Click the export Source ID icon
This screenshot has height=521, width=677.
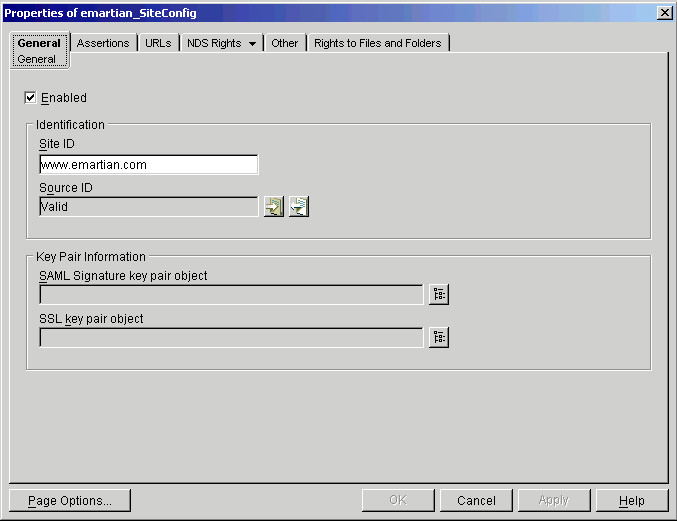(299, 206)
